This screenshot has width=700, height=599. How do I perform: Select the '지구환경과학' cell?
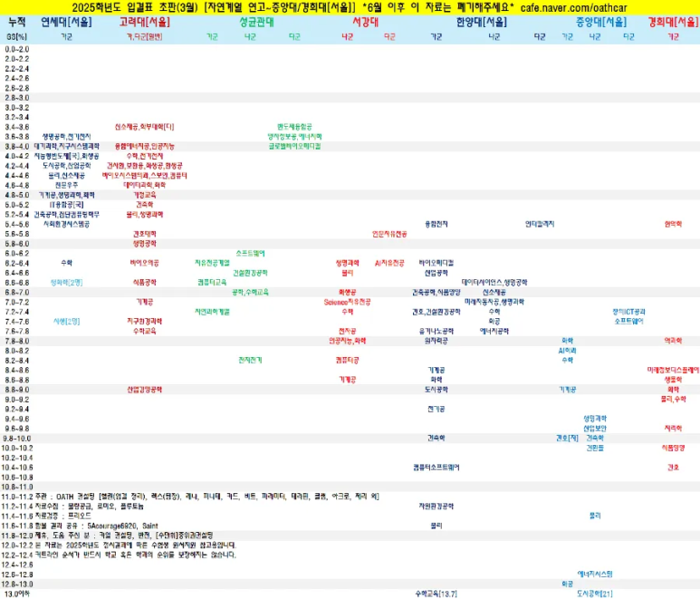[x=145, y=321]
